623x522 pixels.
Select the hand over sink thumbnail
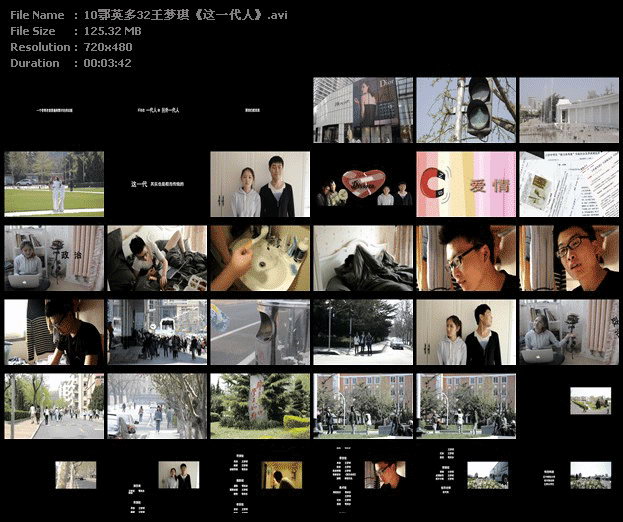[259, 258]
